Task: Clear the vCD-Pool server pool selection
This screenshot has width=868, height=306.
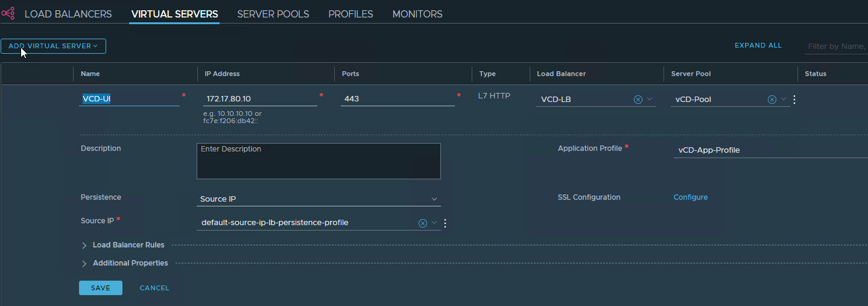Action: pos(772,100)
